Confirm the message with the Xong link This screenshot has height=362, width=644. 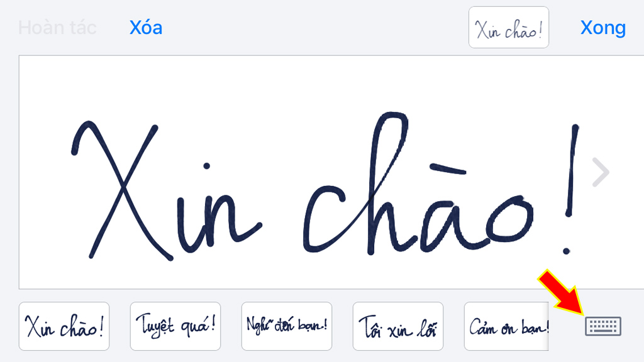click(x=603, y=28)
